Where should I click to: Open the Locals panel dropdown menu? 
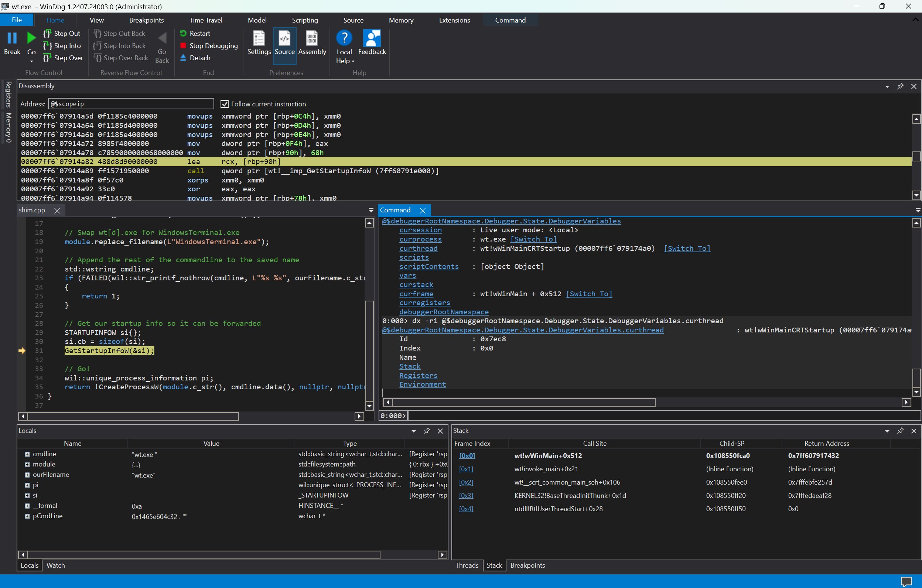coord(413,431)
